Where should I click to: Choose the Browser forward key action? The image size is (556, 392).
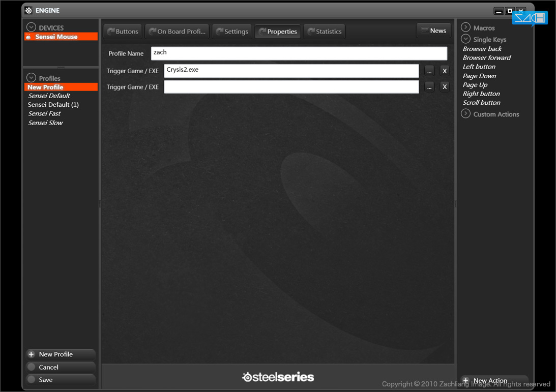pyautogui.click(x=486, y=58)
